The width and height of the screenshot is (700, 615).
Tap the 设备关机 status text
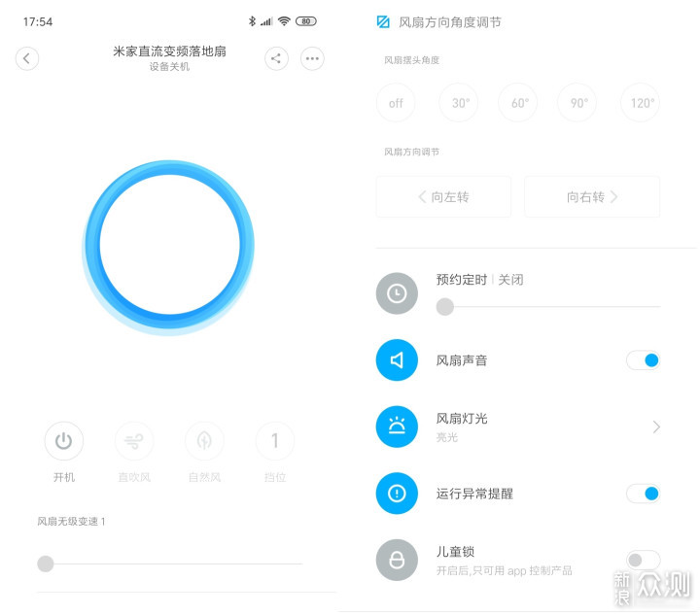pos(169,67)
